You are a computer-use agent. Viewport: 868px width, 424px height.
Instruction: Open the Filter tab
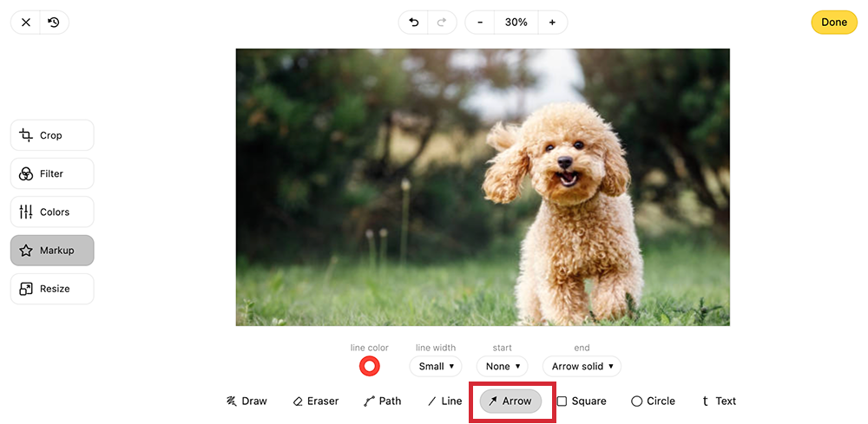pyautogui.click(x=52, y=173)
